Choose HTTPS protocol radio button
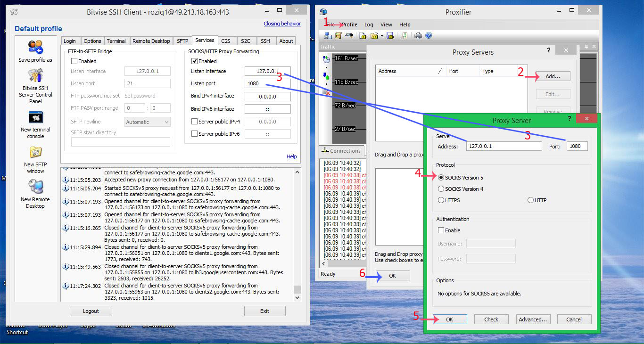The width and height of the screenshot is (644, 344). tap(441, 200)
